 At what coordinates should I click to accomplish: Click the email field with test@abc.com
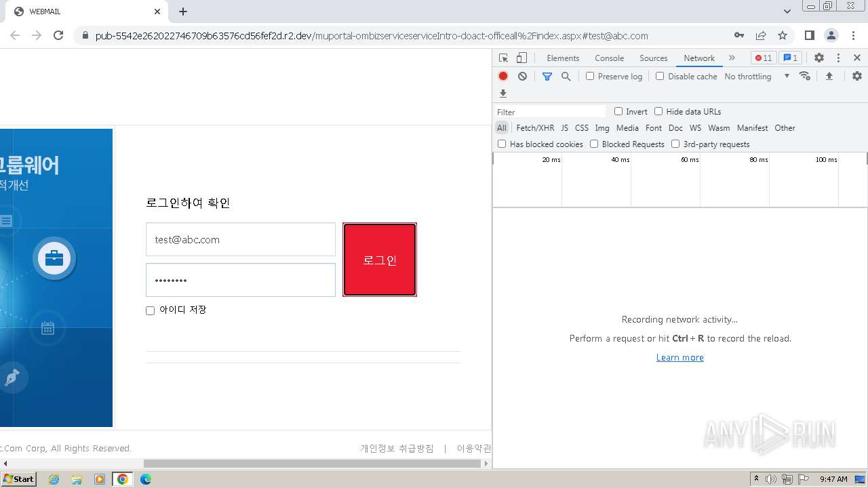tap(241, 239)
